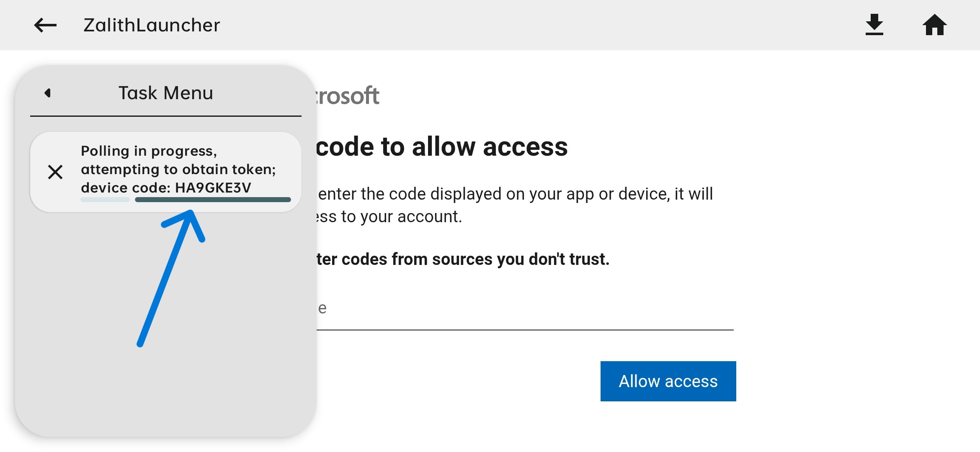Open the Task Menu header
980x452 pixels.
[x=165, y=93]
